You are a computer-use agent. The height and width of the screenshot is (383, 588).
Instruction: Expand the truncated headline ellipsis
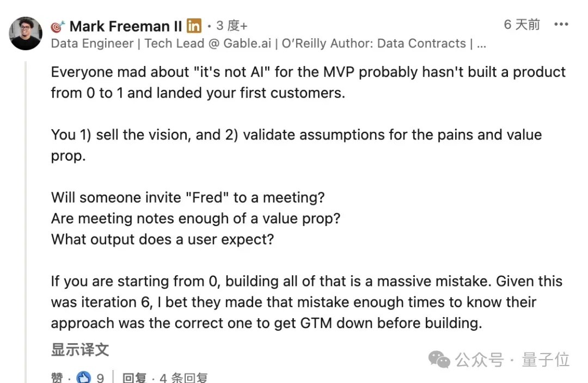pos(481,44)
